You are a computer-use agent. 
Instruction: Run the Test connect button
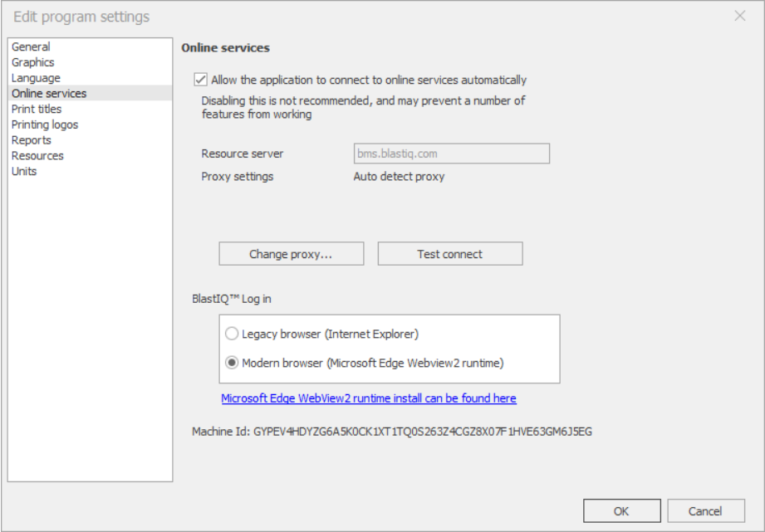pyautogui.click(x=450, y=254)
